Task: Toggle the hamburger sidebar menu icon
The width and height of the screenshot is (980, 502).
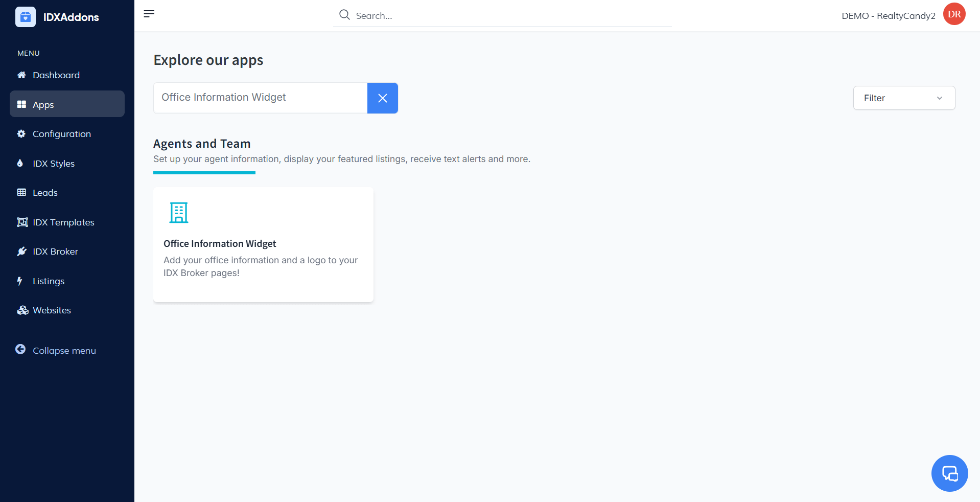Action: coord(149,14)
